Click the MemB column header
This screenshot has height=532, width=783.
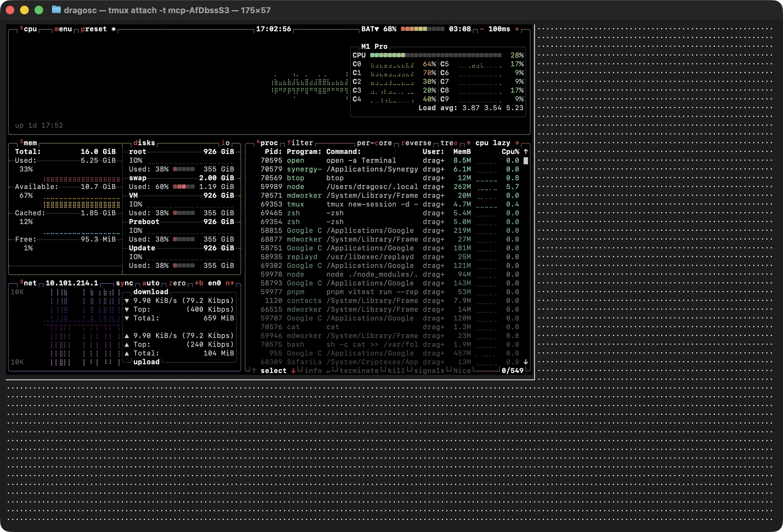pyautogui.click(x=462, y=152)
